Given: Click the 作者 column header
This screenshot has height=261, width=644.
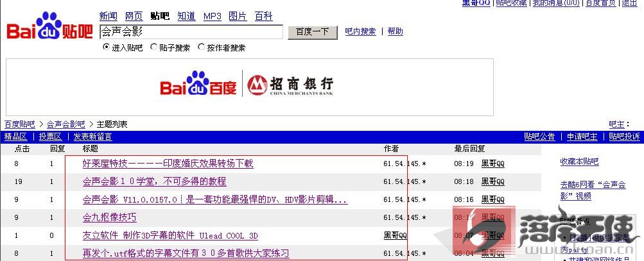Looking at the screenshot, I should point(391,149).
